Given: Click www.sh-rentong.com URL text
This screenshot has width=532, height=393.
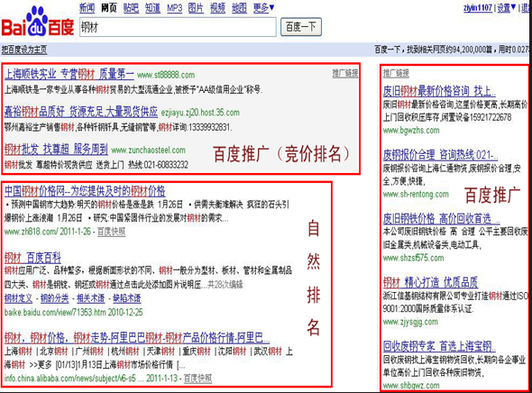Looking at the screenshot, I should 416,195.
